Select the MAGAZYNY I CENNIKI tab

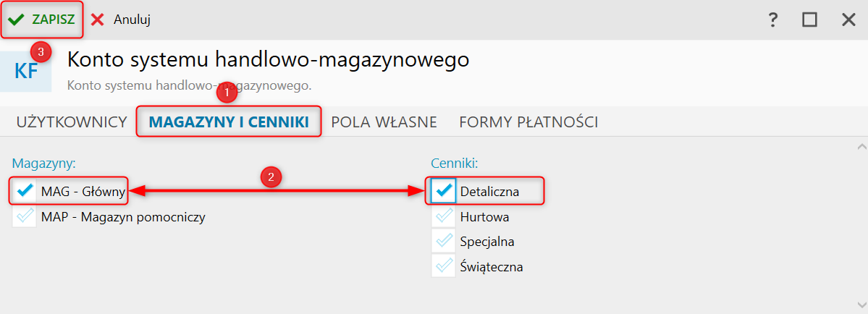pyautogui.click(x=229, y=122)
